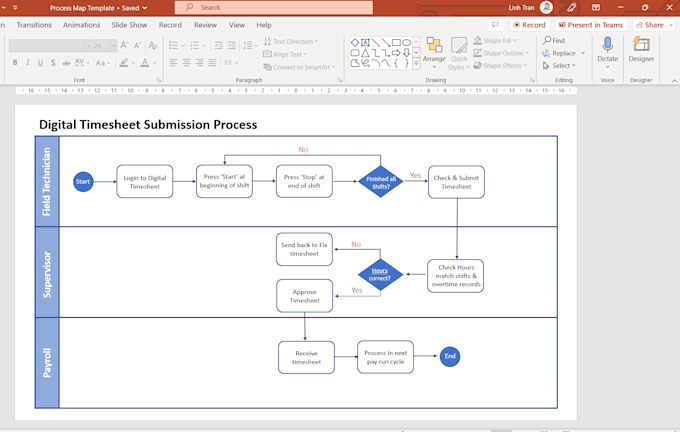Toggle Italic formatting in Font group
The image size is (680, 432).
coord(28,62)
